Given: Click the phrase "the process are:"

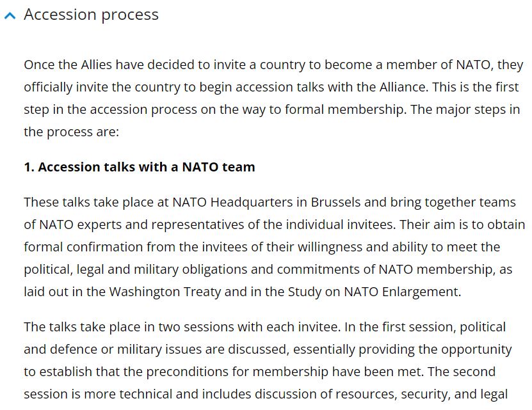Looking at the screenshot, I should [x=72, y=132].
